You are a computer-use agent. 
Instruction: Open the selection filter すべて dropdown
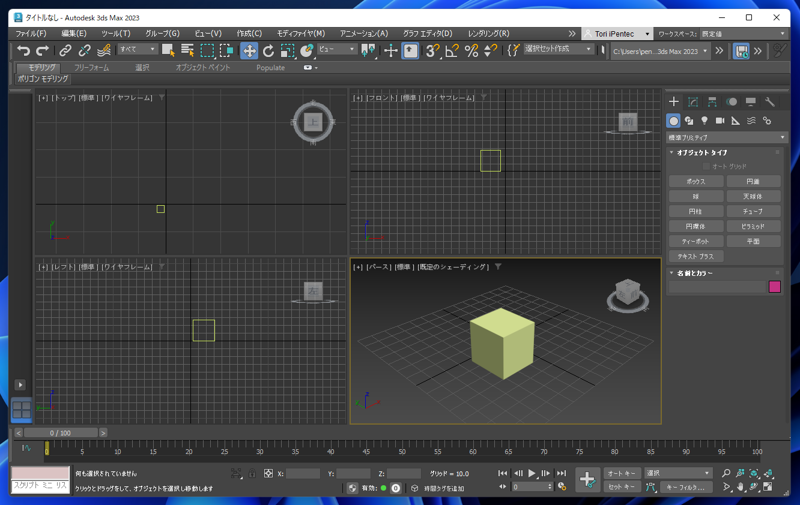click(x=138, y=49)
